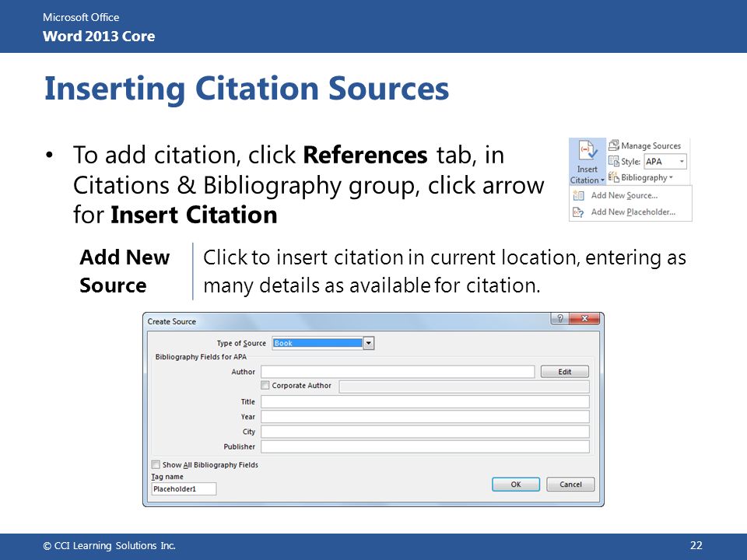The height and width of the screenshot is (560, 747).
Task: Click Cancel in Create Source dialog
Action: [x=570, y=485]
